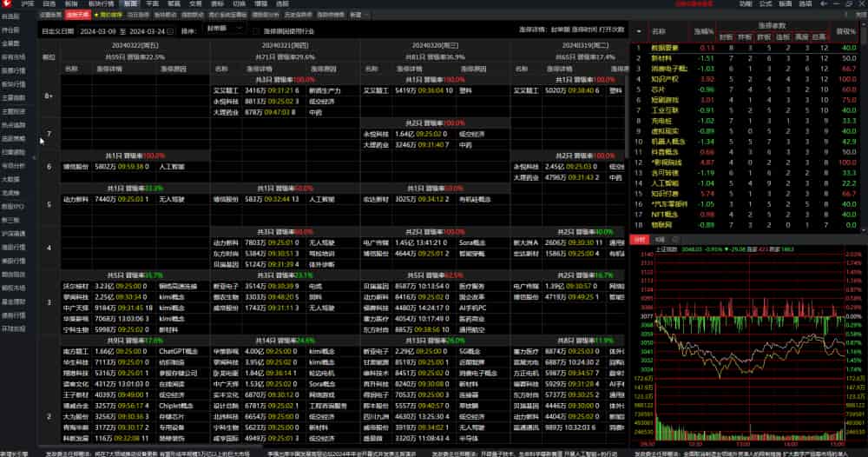Open the calendar icon beside 2024-03-24
Viewport: 868px width, 457px height.
point(170,31)
